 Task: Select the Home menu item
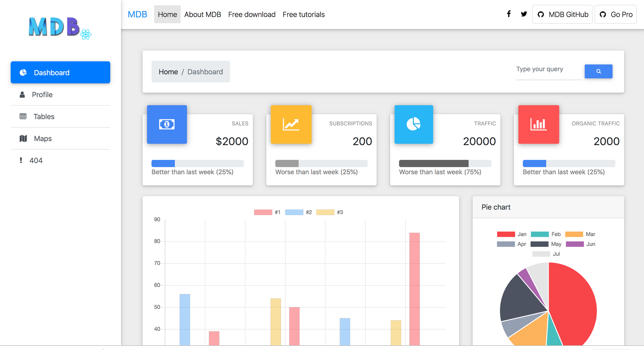coord(167,14)
